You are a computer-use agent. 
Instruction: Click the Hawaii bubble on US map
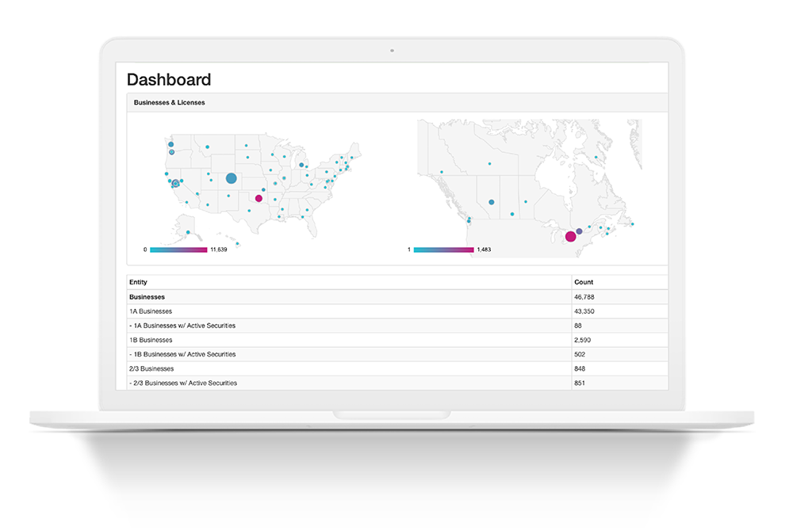(238, 244)
